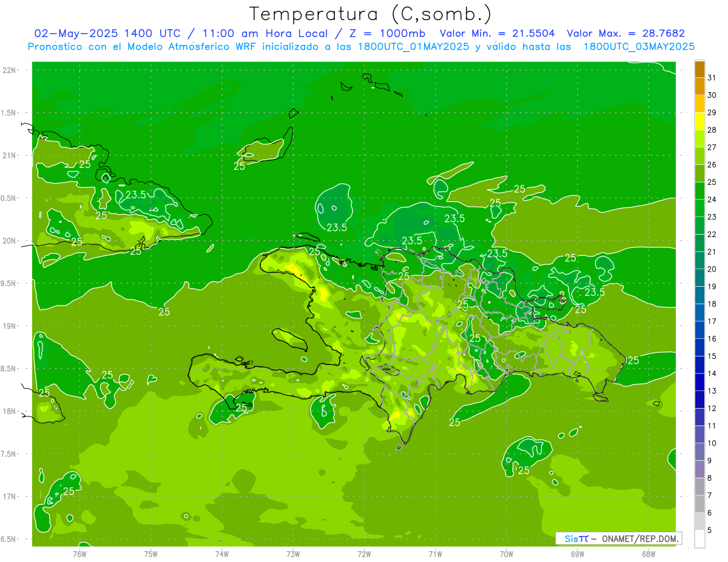Pick the teal colorbar band between 19 and 20
The width and height of the screenshot is (728, 562).
click(x=699, y=278)
